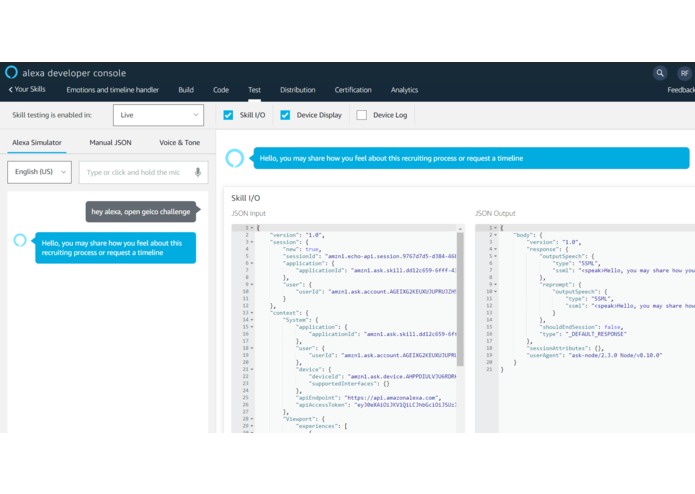Click the shouldEndSession line in JSON Output
Screen dimensions: 695x494
581,327
